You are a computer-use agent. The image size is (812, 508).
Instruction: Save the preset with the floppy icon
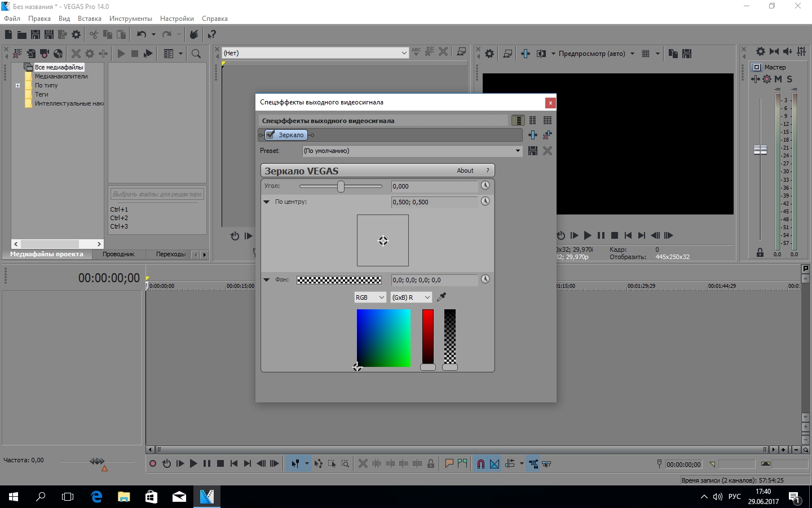tap(533, 151)
